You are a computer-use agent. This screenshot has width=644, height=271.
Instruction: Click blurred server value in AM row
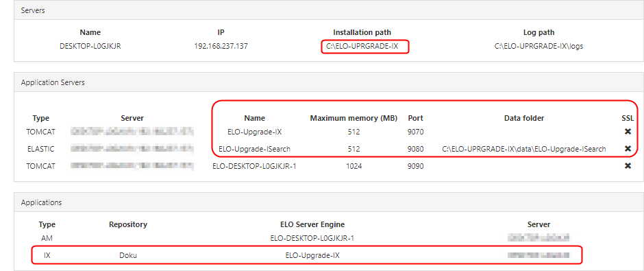pos(539,237)
